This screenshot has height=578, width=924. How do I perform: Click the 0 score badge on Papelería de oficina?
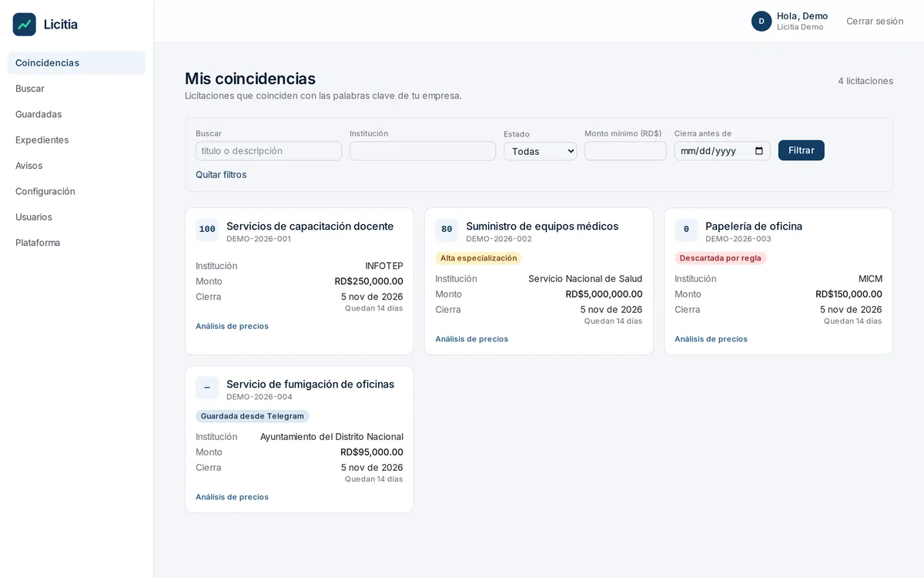pos(686,230)
